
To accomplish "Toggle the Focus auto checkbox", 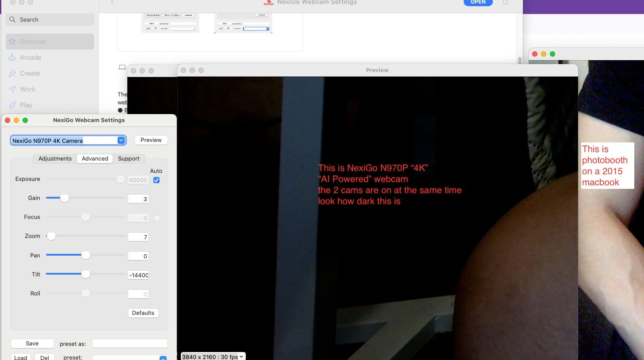I will tap(156, 218).
